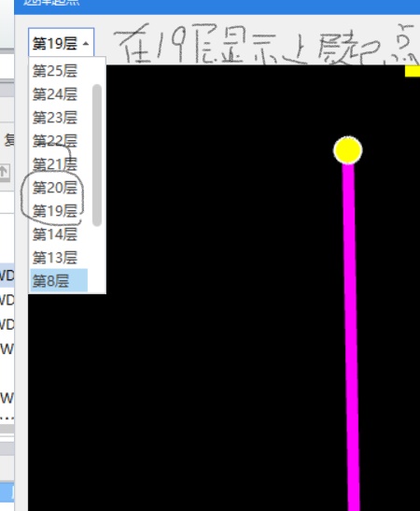Viewport: 420px width, 511px height.
Task: Open the 第19层 floor combo box
Action: pyautogui.click(x=62, y=43)
